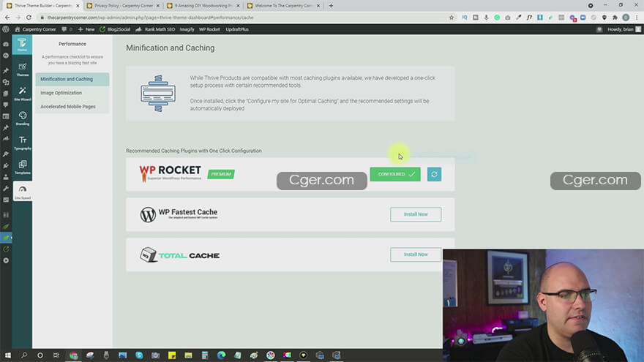The width and height of the screenshot is (644, 362).
Task: Click the WP Rocket logo
Action: coord(170,173)
